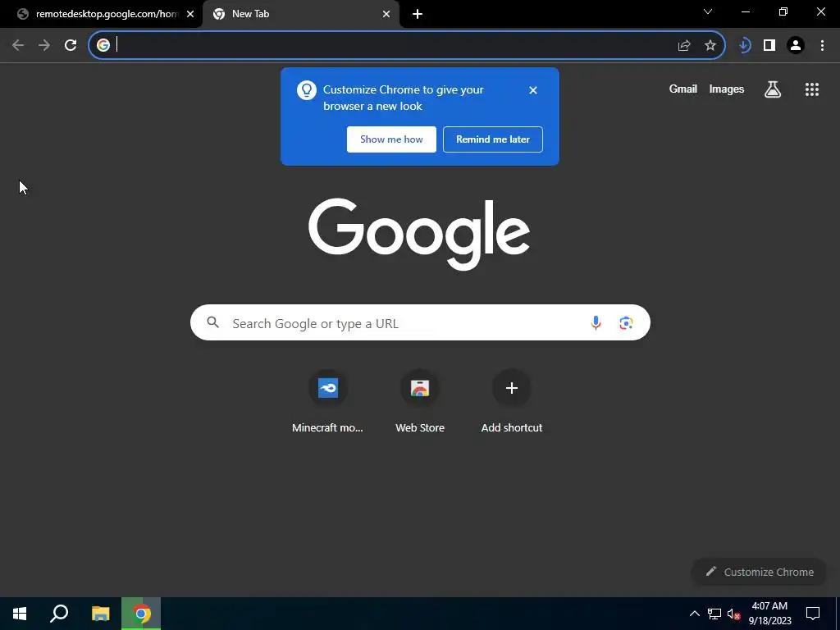Search by image with Google Lens
This screenshot has width=840, height=630.
[626, 322]
